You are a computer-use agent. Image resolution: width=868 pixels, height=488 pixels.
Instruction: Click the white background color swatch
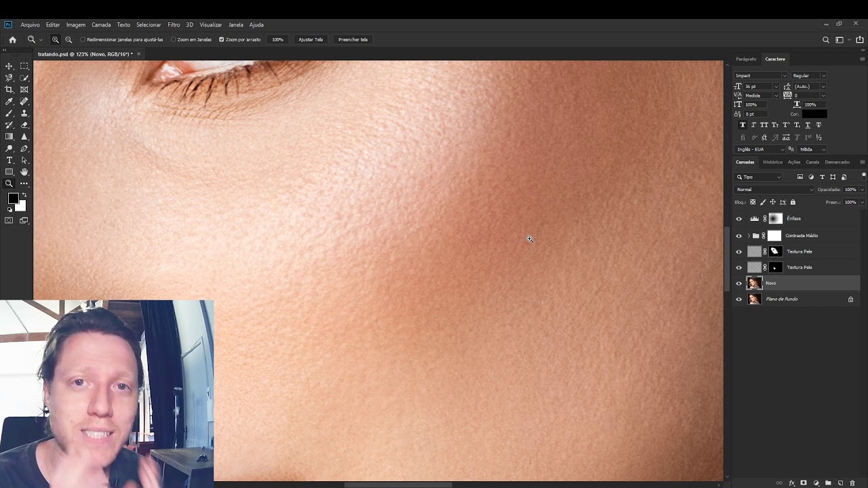[x=22, y=207]
